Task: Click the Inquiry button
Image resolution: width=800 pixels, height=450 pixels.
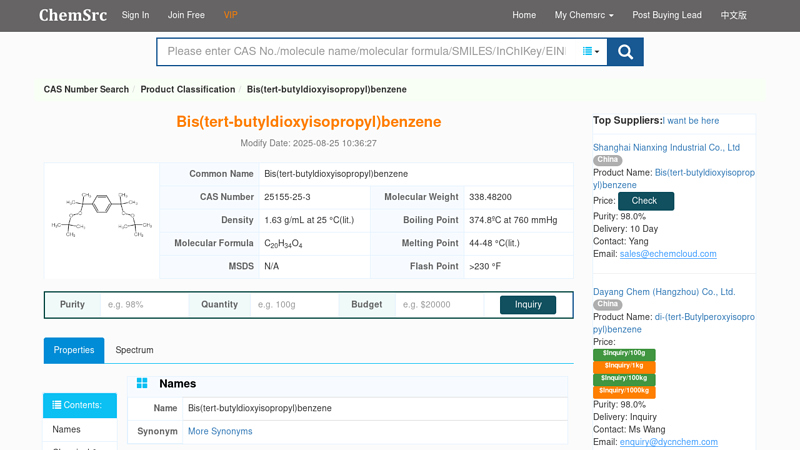Action: point(528,305)
